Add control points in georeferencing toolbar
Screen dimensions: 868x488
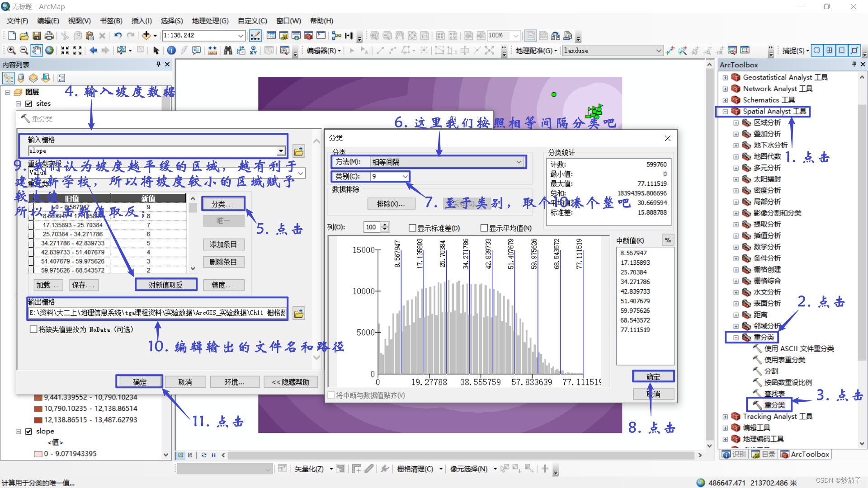point(670,50)
